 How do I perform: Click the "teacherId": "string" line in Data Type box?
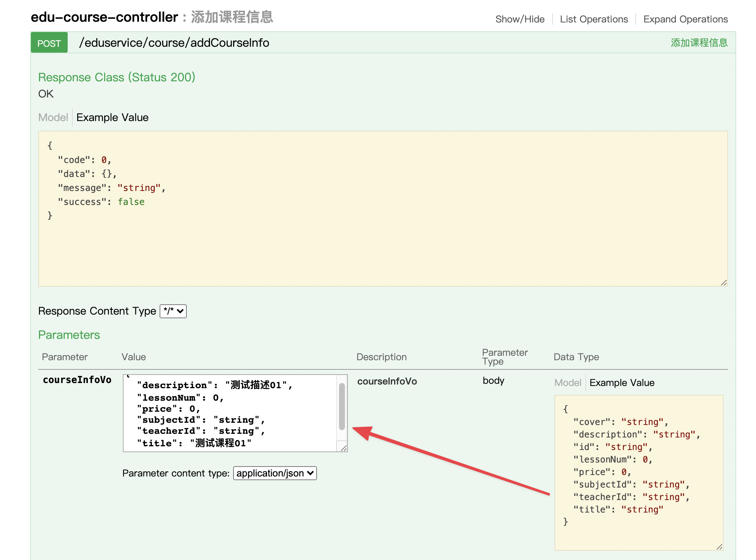pos(631,497)
